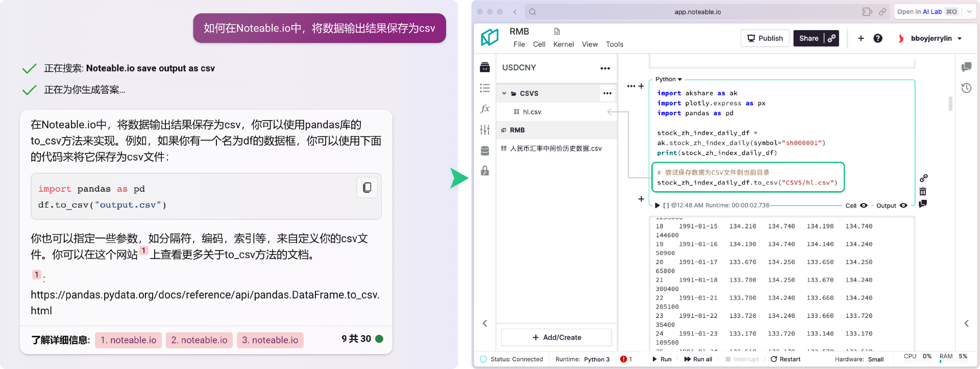
Task: Open the Python cell language dropdown
Action: click(669, 79)
